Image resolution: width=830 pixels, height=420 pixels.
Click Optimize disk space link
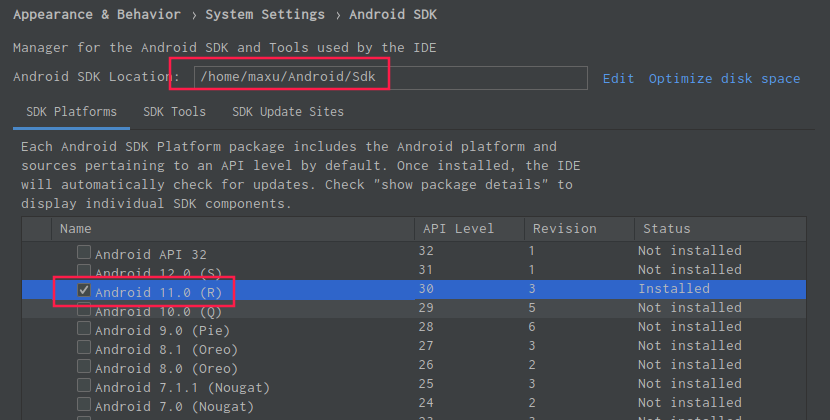tap(724, 79)
